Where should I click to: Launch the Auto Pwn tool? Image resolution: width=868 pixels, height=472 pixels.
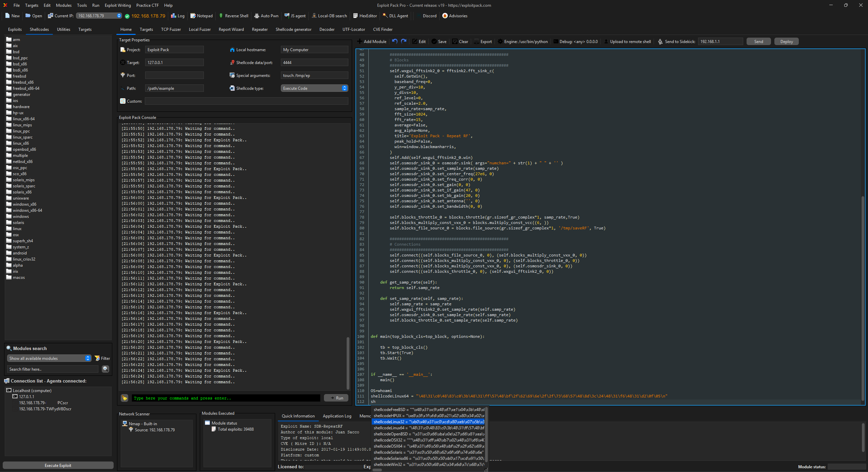pos(266,16)
